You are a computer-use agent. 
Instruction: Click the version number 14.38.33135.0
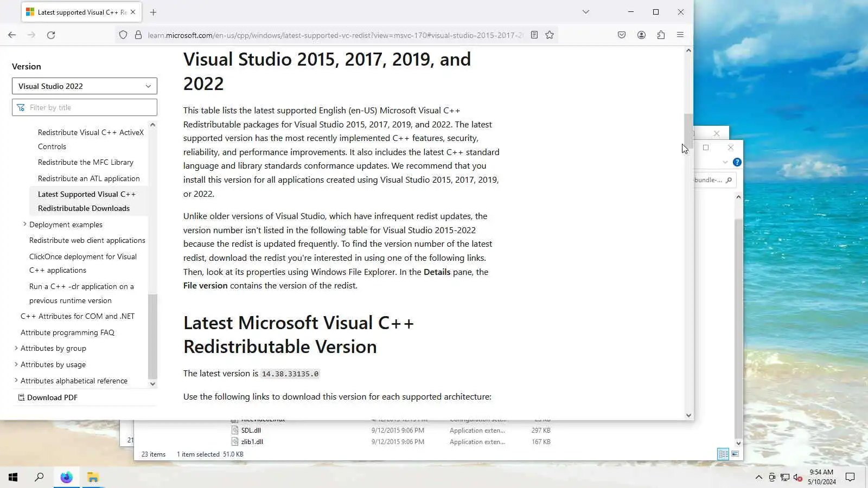(290, 374)
